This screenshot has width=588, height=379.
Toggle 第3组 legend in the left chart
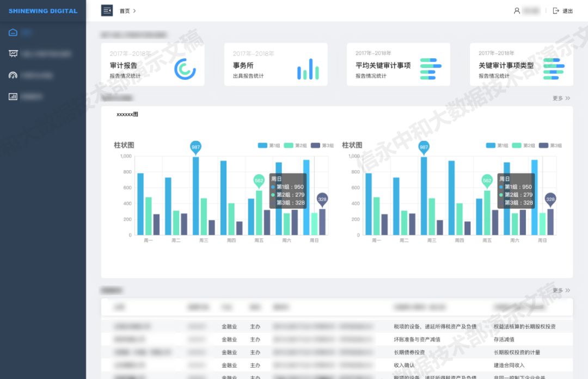[322, 145]
